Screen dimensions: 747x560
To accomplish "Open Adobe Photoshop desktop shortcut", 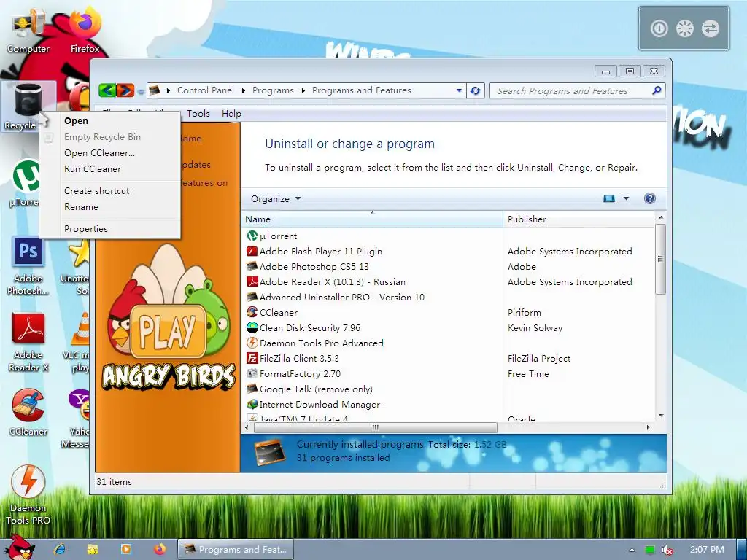I will click(x=28, y=267).
